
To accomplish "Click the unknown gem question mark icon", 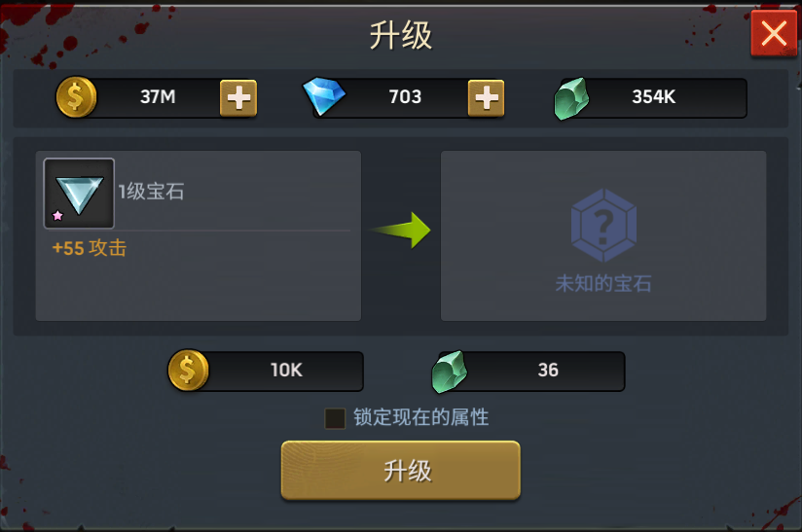I will click(x=603, y=226).
